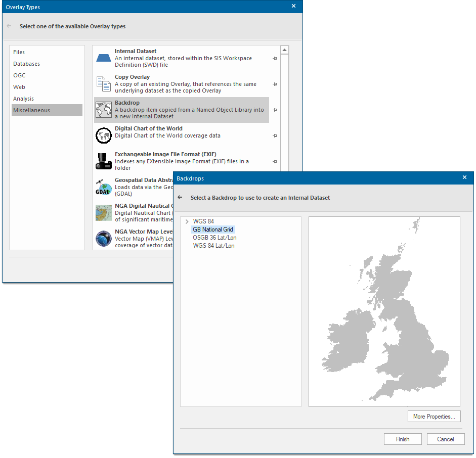Choose the Copy Overlay type title
Viewport: 476px width, 458px height.
(132, 77)
